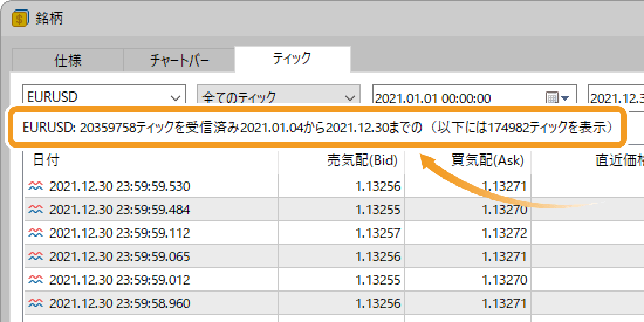Click tick icon on 23:59:59.484 row

pyautogui.click(x=36, y=210)
